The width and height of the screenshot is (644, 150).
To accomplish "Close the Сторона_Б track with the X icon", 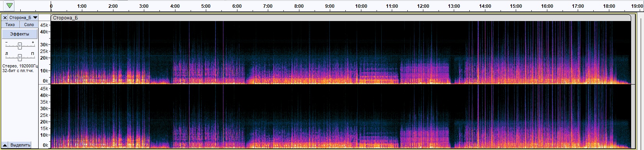I will click(5, 18).
